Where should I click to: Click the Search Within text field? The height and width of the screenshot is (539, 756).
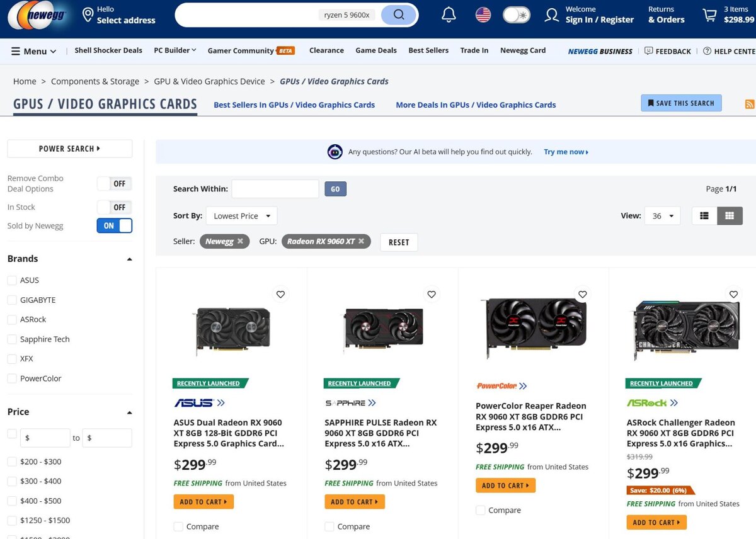[x=275, y=189]
